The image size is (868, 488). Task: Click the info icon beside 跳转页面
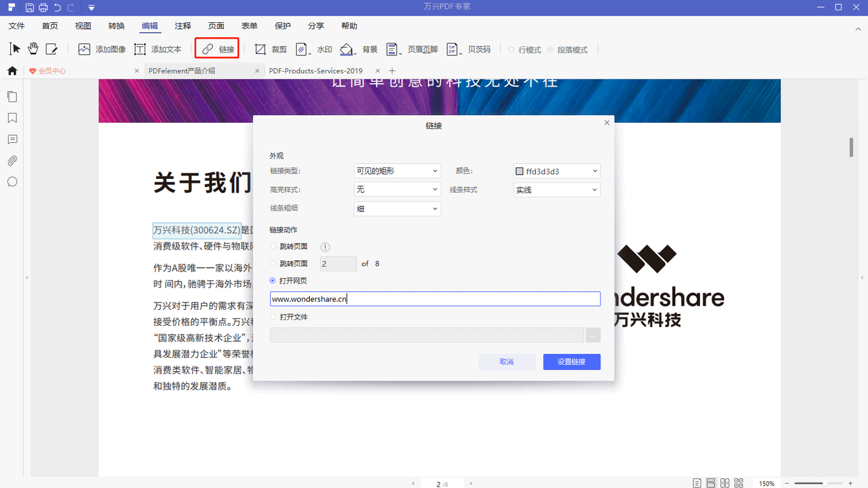click(325, 247)
